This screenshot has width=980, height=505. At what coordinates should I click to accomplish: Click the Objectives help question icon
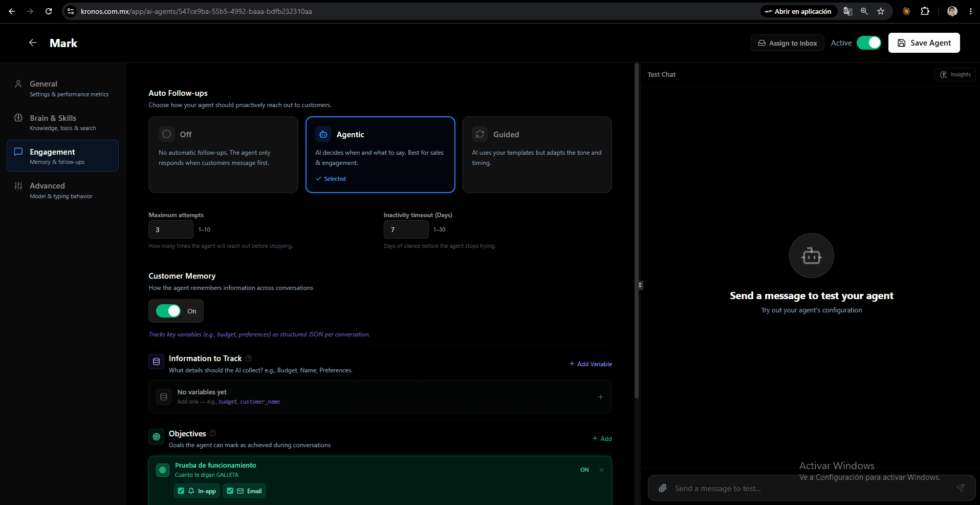pyautogui.click(x=213, y=433)
